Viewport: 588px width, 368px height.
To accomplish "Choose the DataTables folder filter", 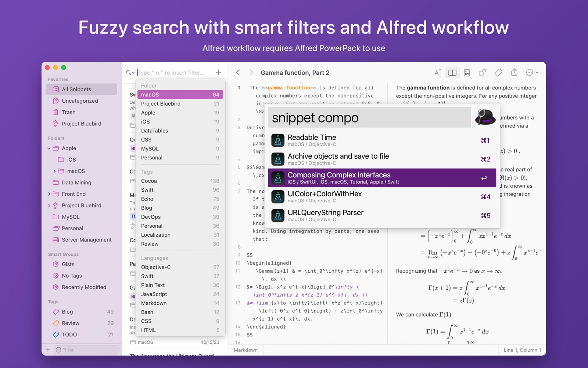I will coord(180,131).
